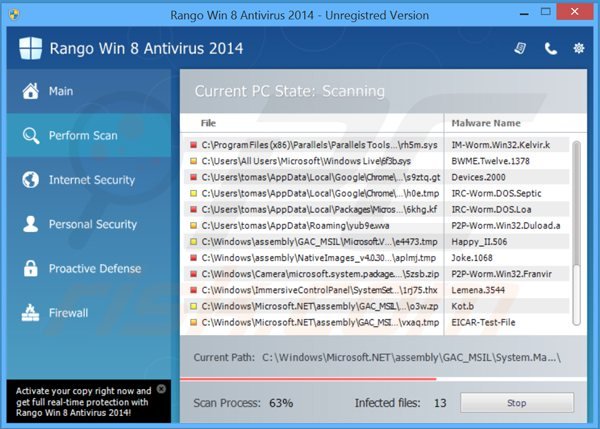Open settings via the gear icon

(579, 48)
